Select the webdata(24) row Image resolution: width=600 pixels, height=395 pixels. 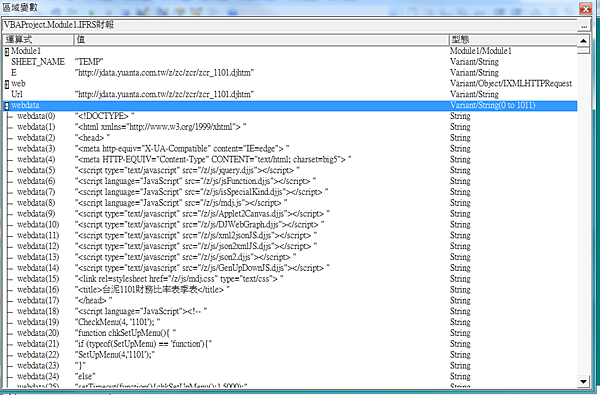point(290,376)
